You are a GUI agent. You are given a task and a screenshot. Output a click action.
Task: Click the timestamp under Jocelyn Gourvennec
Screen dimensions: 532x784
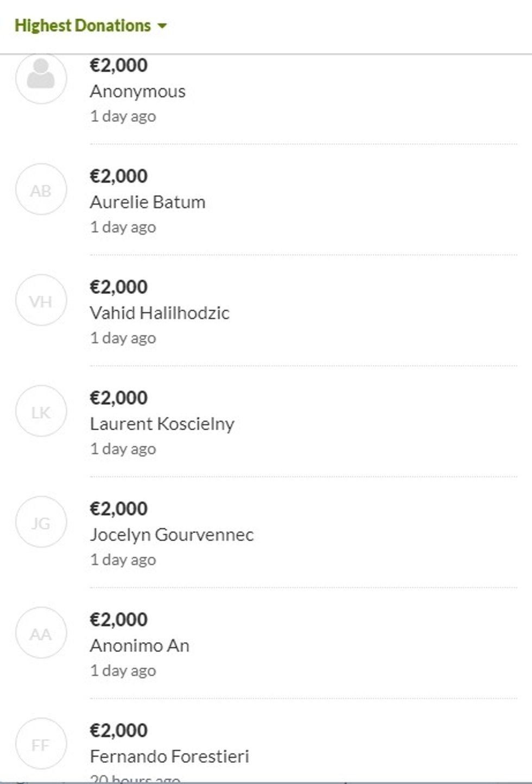tap(123, 560)
